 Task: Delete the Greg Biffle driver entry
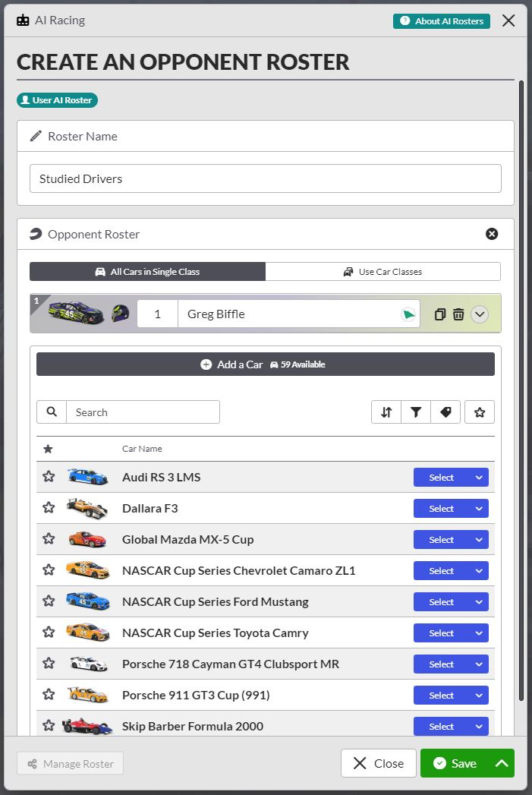(x=458, y=314)
